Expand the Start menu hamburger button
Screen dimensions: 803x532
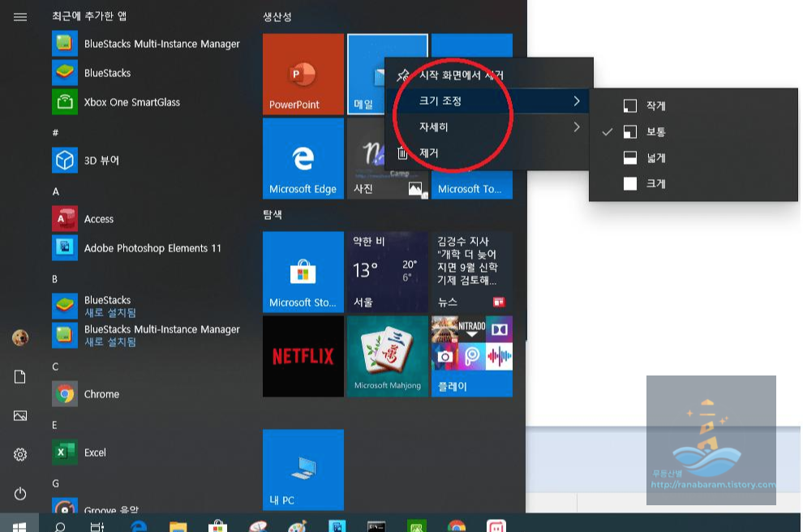point(20,17)
